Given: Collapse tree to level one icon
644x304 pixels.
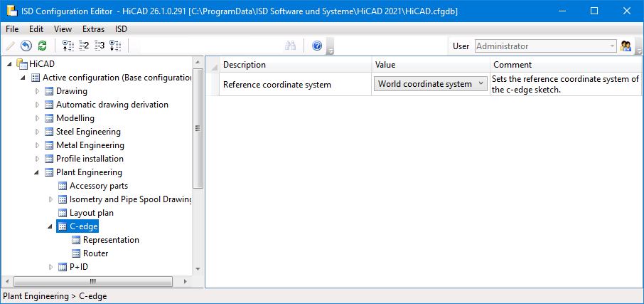Looking at the screenshot, I should pyautogui.click(x=68, y=46).
